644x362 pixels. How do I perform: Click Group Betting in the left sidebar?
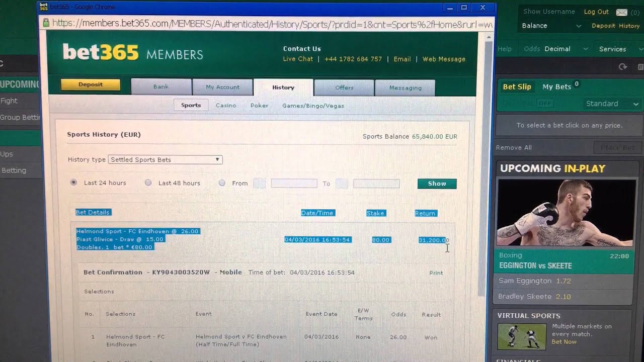pos(20,117)
